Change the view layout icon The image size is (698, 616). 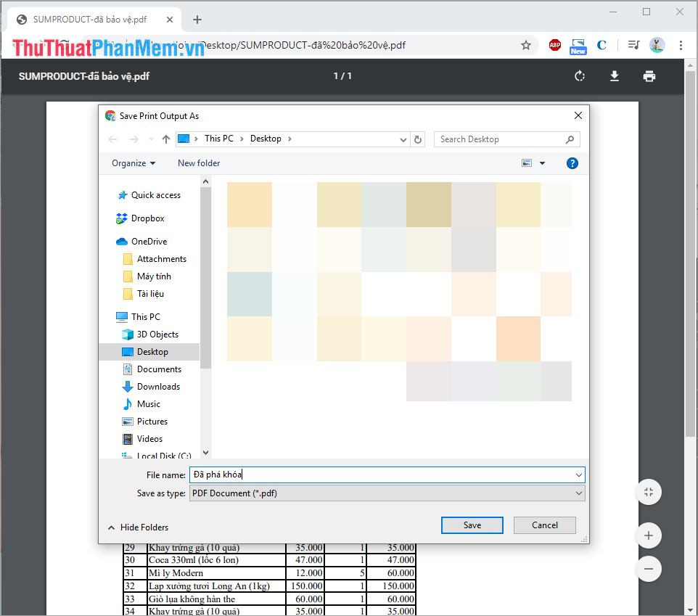click(527, 163)
